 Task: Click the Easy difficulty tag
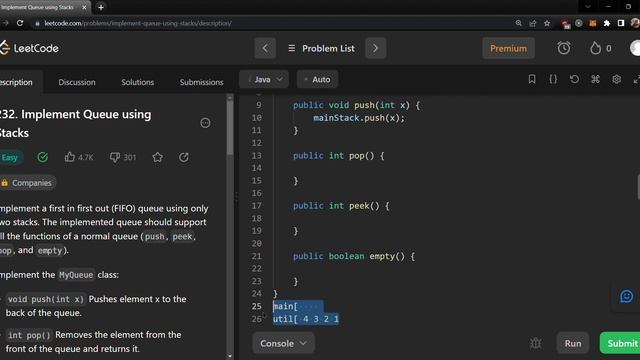coord(11,158)
